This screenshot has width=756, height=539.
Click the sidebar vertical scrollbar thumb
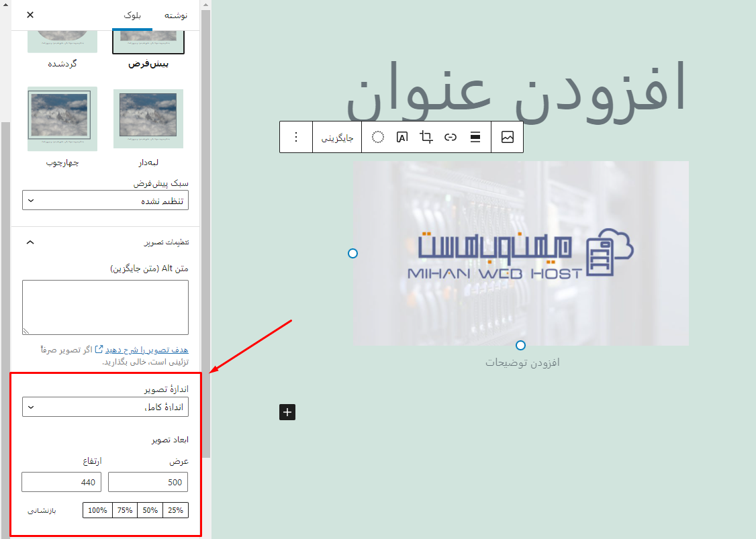[x=206, y=234]
